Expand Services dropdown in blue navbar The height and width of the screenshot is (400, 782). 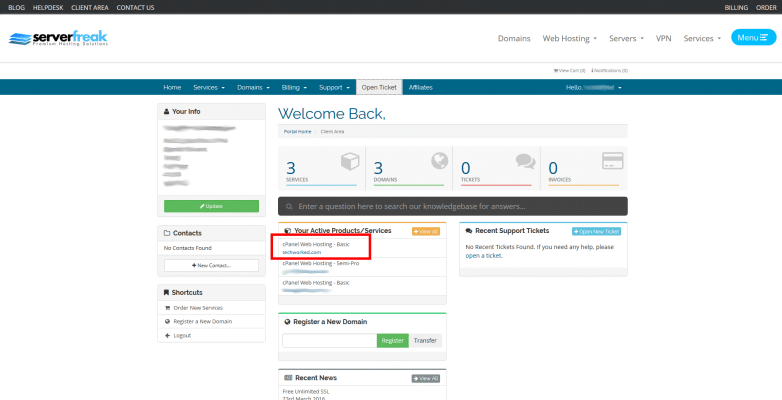pos(209,87)
